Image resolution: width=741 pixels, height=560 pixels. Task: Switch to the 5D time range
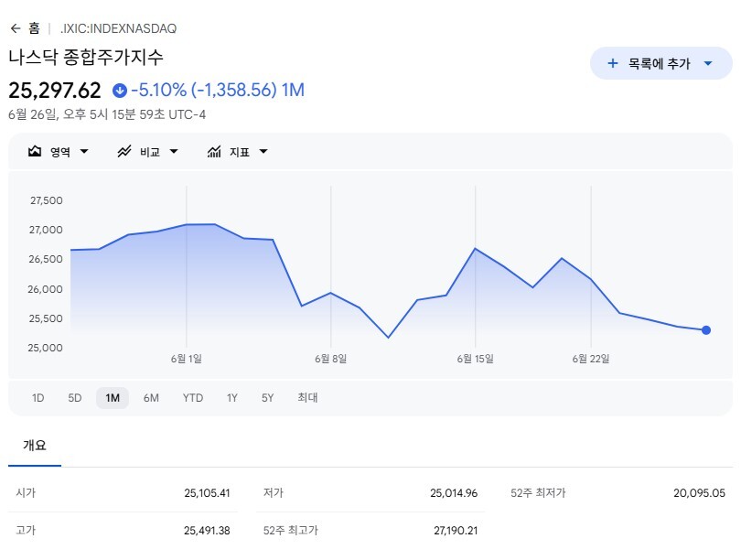click(x=75, y=398)
